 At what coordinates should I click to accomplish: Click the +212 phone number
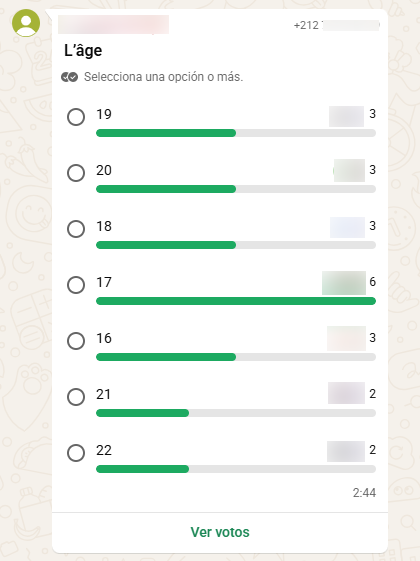coord(336,25)
